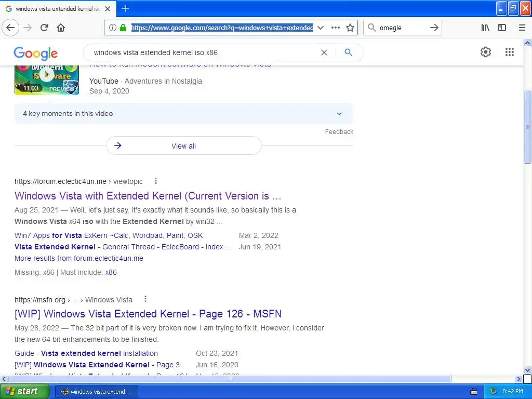Open a new tab with the plus button
Viewport: 532px width, 399px height.
click(x=125, y=8)
